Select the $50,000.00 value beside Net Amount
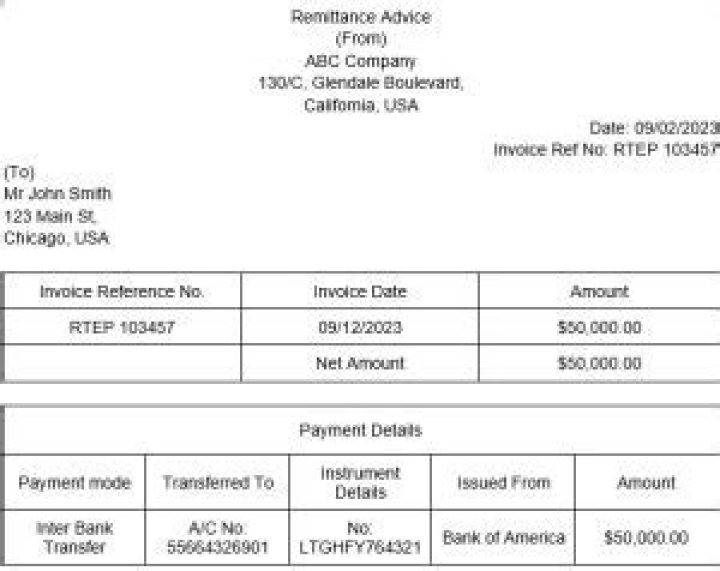This screenshot has height=571, width=720. point(599,363)
